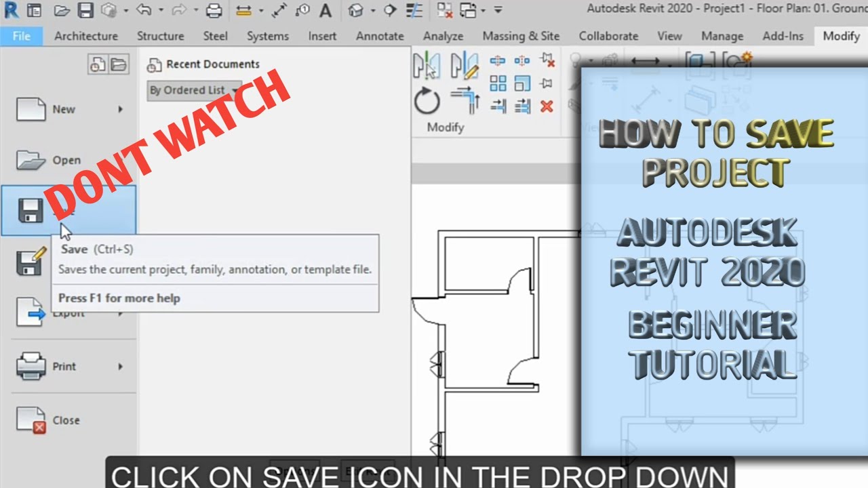Open the By Ordered List dropdown

tap(194, 90)
